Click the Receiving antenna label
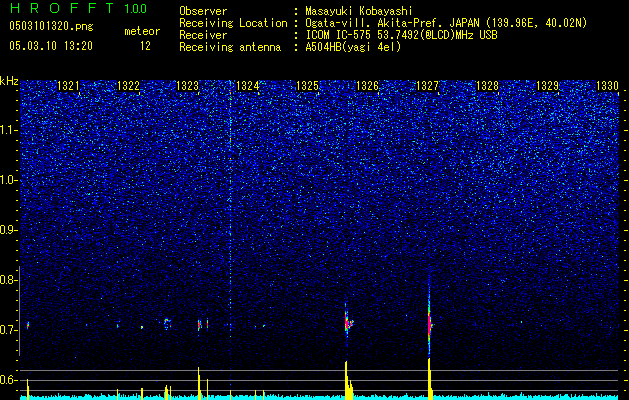The width and height of the screenshot is (629, 400). (x=230, y=47)
